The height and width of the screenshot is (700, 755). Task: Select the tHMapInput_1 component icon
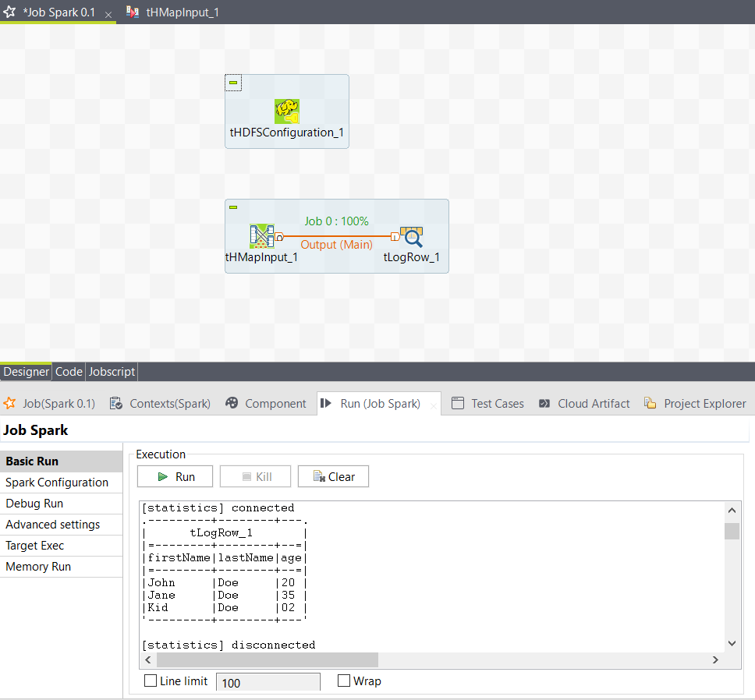(x=262, y=235)
